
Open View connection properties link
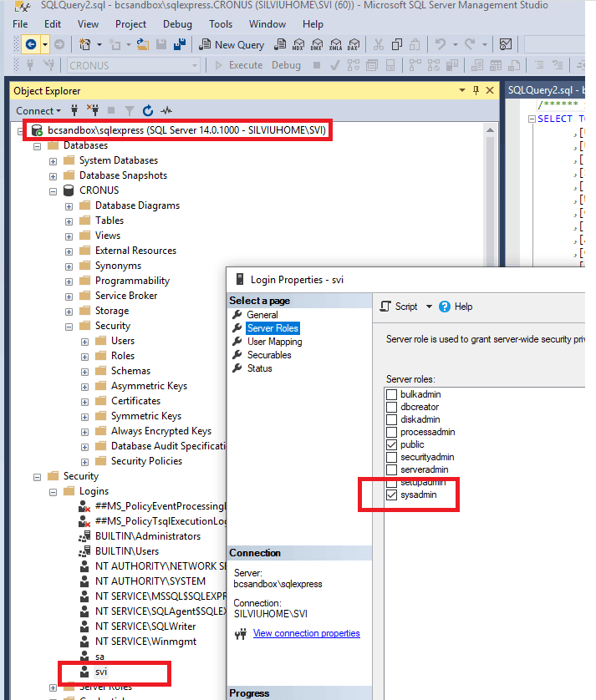click(307, 633)
